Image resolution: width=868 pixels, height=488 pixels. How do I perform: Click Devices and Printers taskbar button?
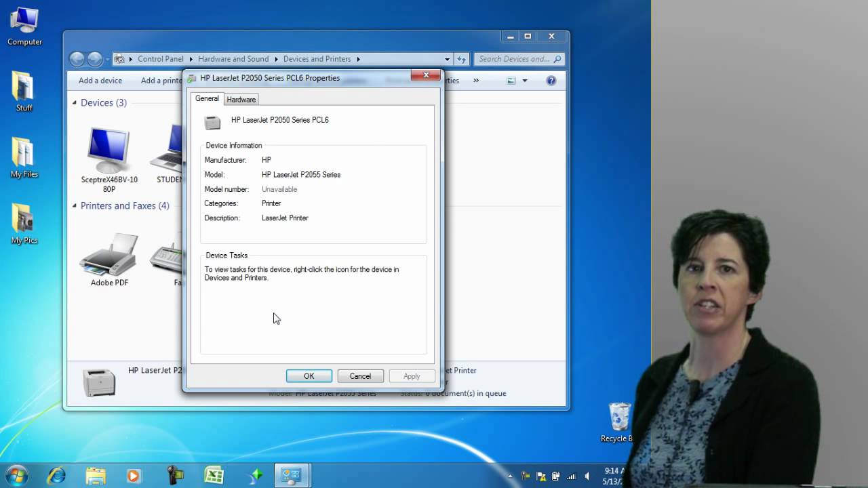click(x=292, y=476)
